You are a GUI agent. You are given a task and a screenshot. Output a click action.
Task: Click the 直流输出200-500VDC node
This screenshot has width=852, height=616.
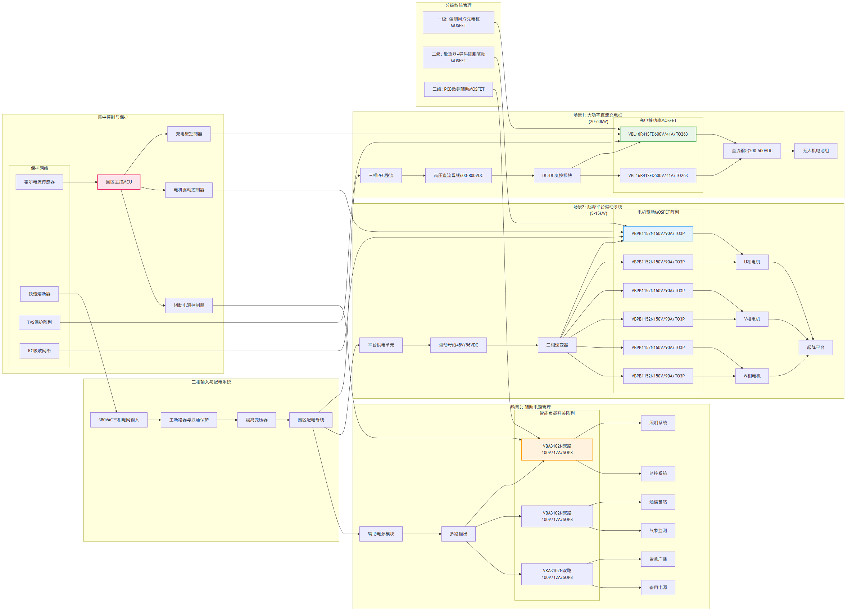[752, 151]
